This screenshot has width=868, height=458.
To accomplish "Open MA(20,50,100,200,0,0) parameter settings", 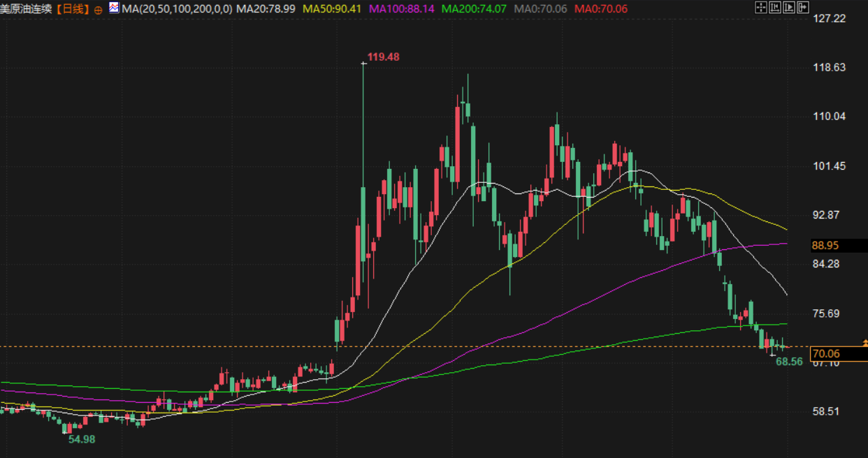I will coord(177,9).
